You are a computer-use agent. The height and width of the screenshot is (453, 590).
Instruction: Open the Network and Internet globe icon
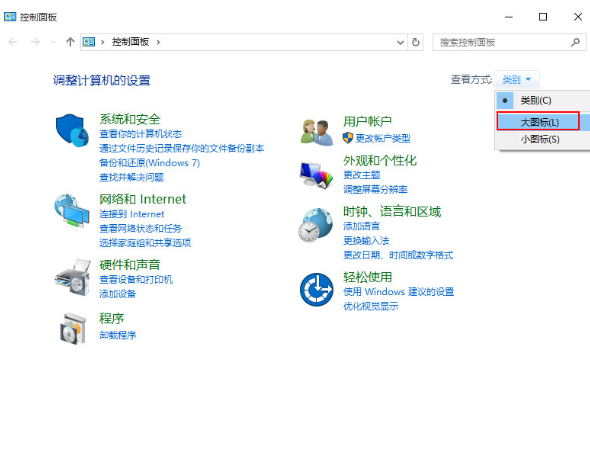pyautogui.click(x=71, y=211)
